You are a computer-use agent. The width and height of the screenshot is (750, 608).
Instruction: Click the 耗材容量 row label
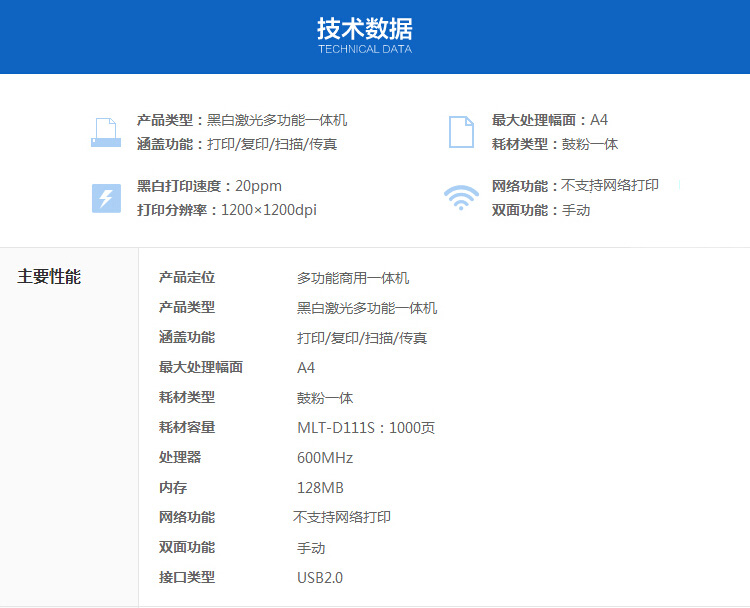point(187,428)
